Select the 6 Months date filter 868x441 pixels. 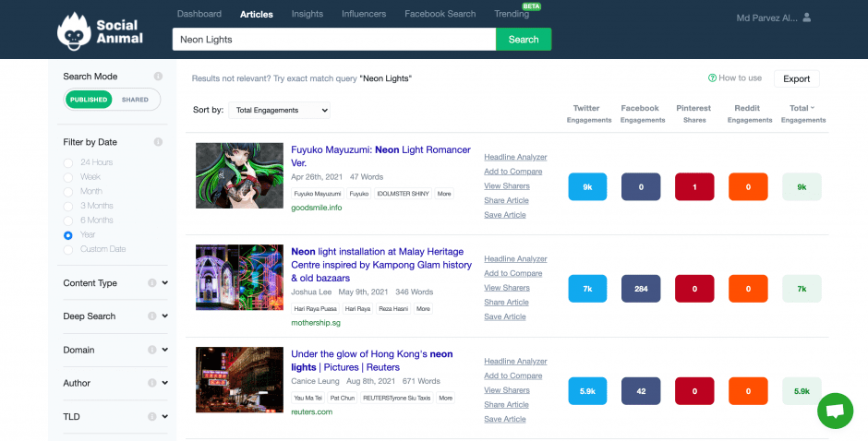coord(68,220)
